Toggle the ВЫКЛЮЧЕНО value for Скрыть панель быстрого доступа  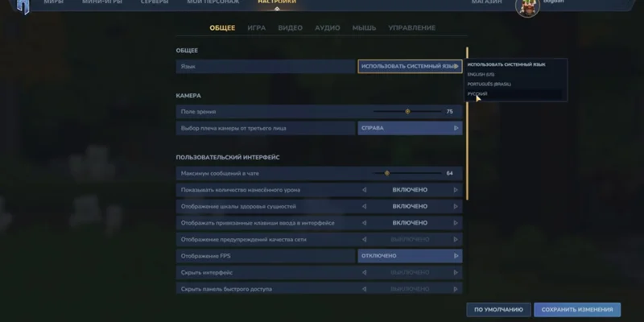tap(410, 289)
